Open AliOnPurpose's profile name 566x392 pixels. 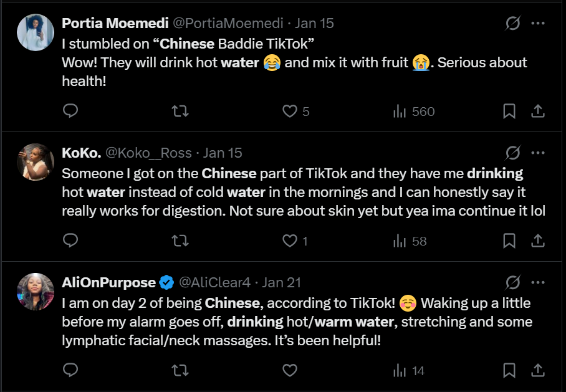pyautogui.click(x=108, y=282)
